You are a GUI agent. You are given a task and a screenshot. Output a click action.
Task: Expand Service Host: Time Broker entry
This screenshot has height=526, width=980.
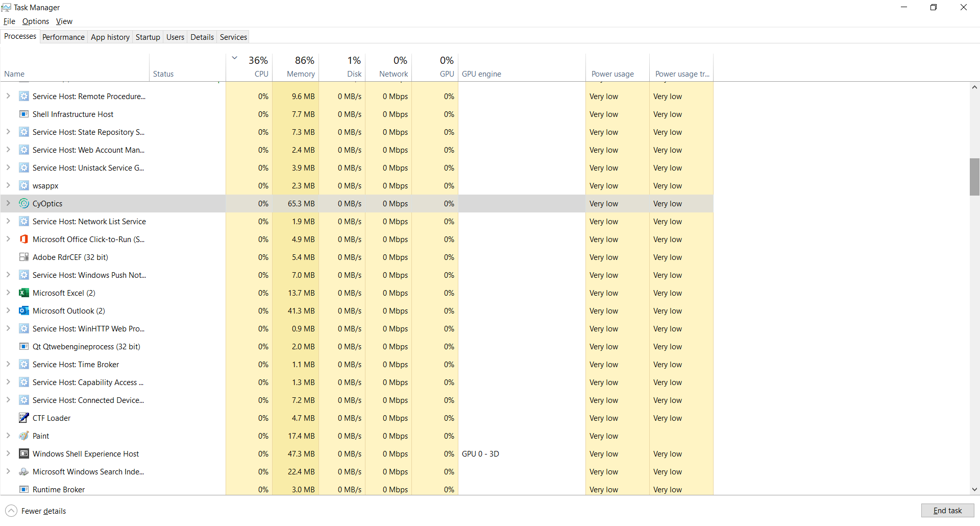coord(8,364)
